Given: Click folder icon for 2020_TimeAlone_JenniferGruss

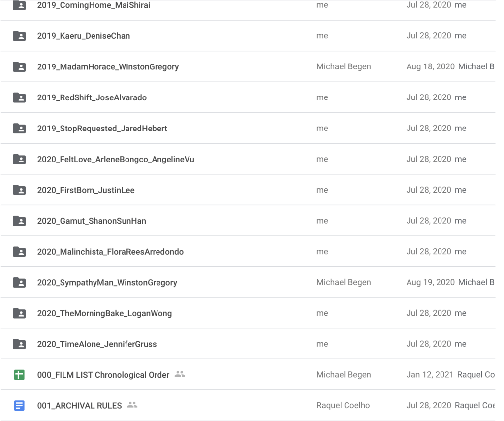Looking at the screenshot, I should coord(19,344).
